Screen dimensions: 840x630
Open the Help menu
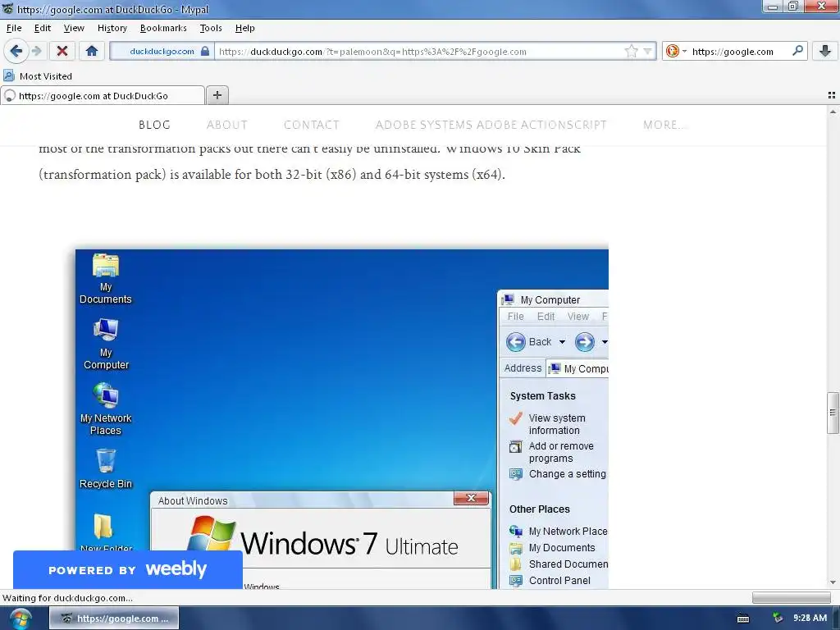244,28
